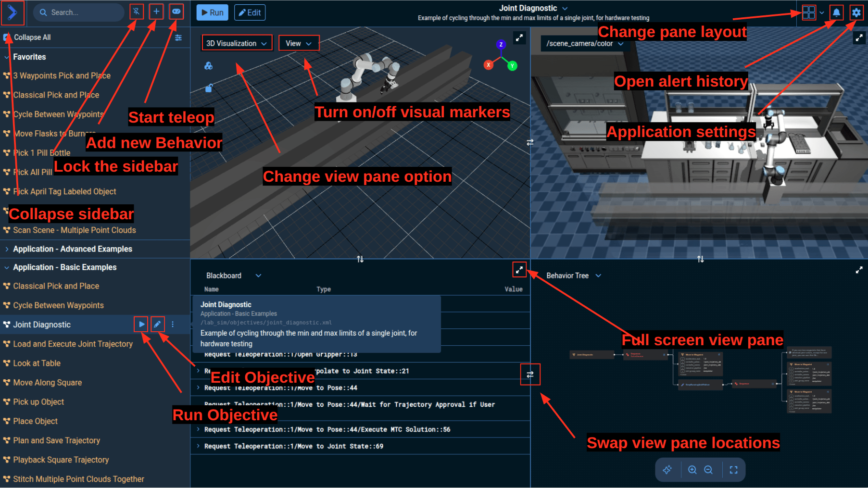Collapse the sidebar with the arrow icon
The image size is (868, 488).
coord(13,13)
